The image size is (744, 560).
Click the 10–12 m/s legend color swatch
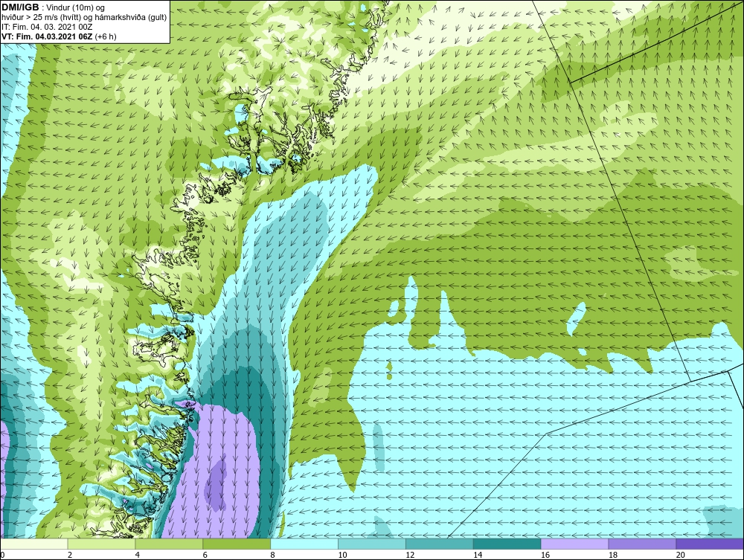coord(372,544)
